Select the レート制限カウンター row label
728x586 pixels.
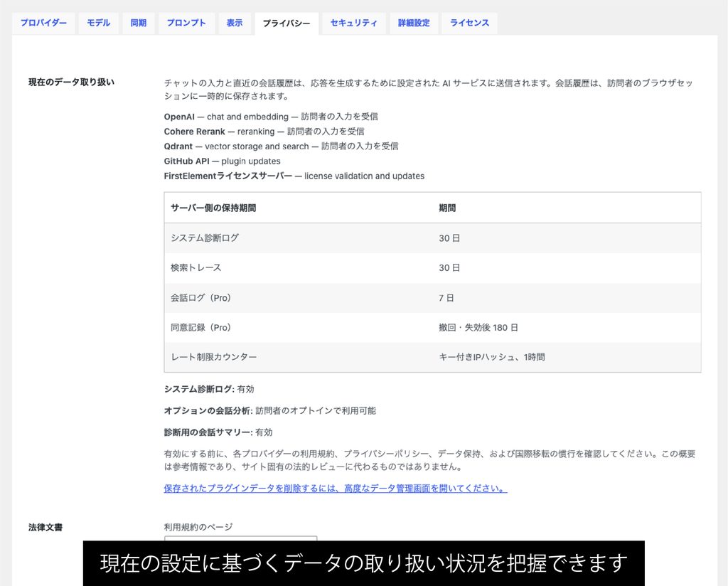[x=213, y=357]
